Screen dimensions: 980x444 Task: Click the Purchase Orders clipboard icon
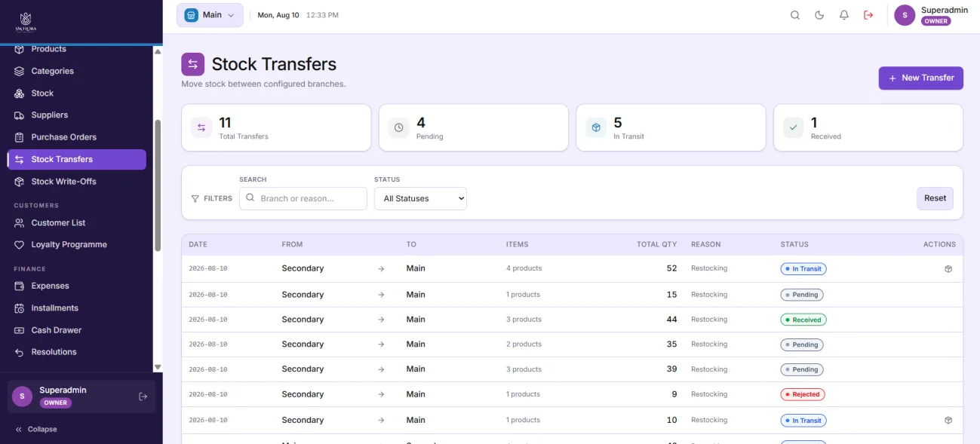click(x=20, y=137)
